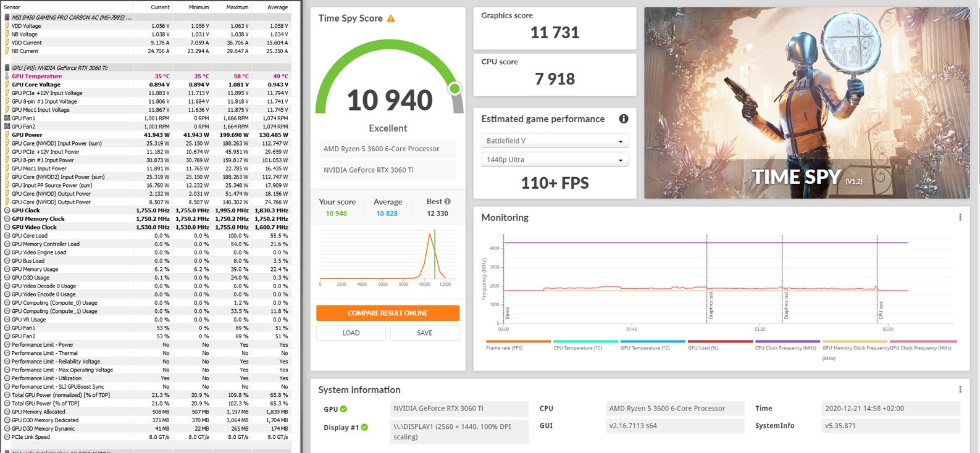980x453 pixels.
Task: Click the LOAD button
Action: 351,333
